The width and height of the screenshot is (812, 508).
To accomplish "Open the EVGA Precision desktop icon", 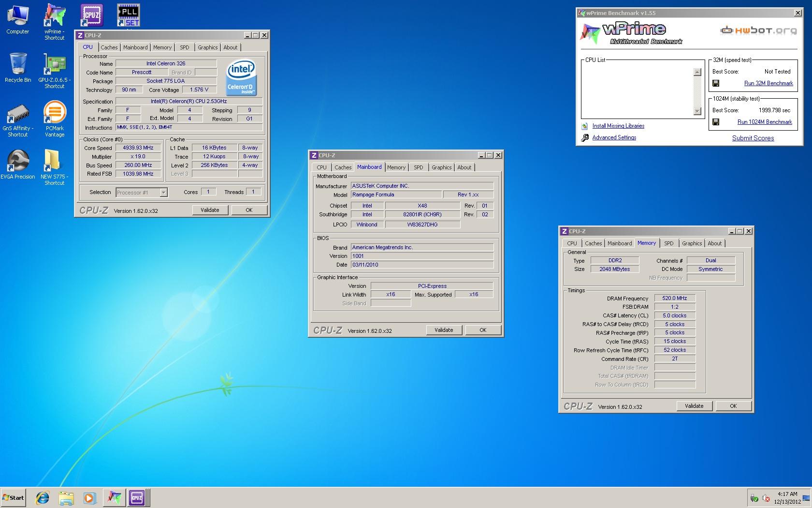I will (x=18, y=164).
